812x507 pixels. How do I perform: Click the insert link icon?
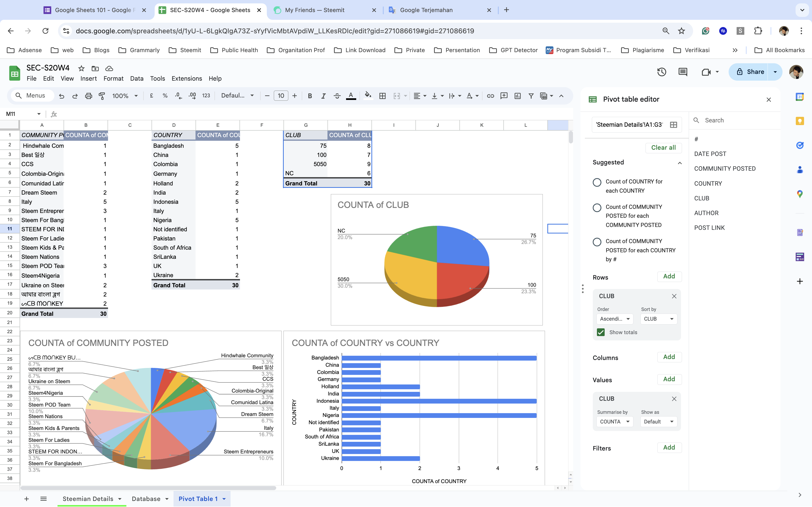click(490, 96)
